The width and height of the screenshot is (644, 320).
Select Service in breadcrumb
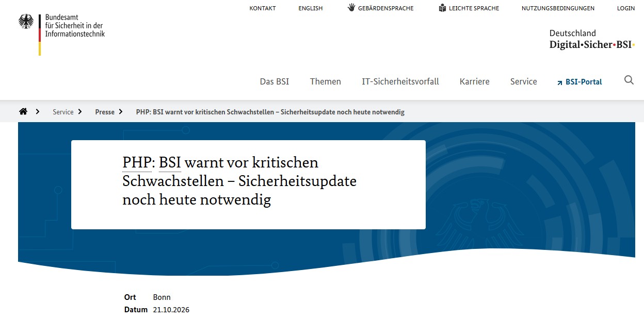coord(63,112)
